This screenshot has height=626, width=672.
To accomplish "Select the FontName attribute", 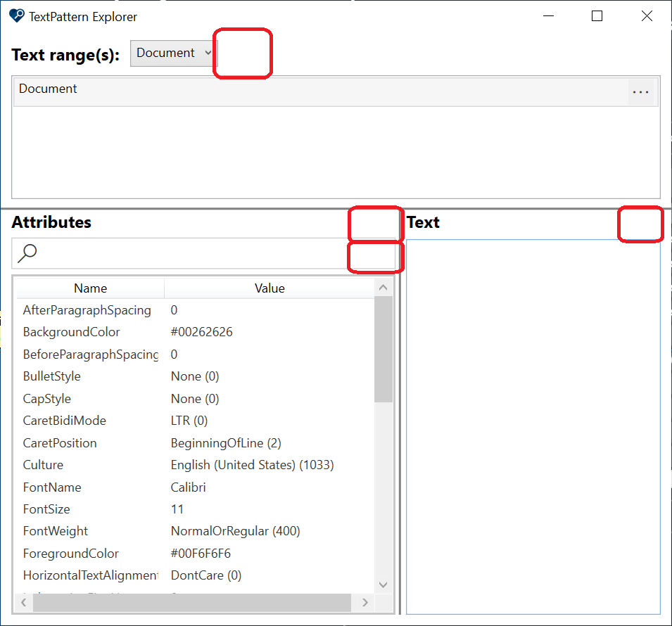I will click(52, 487).
